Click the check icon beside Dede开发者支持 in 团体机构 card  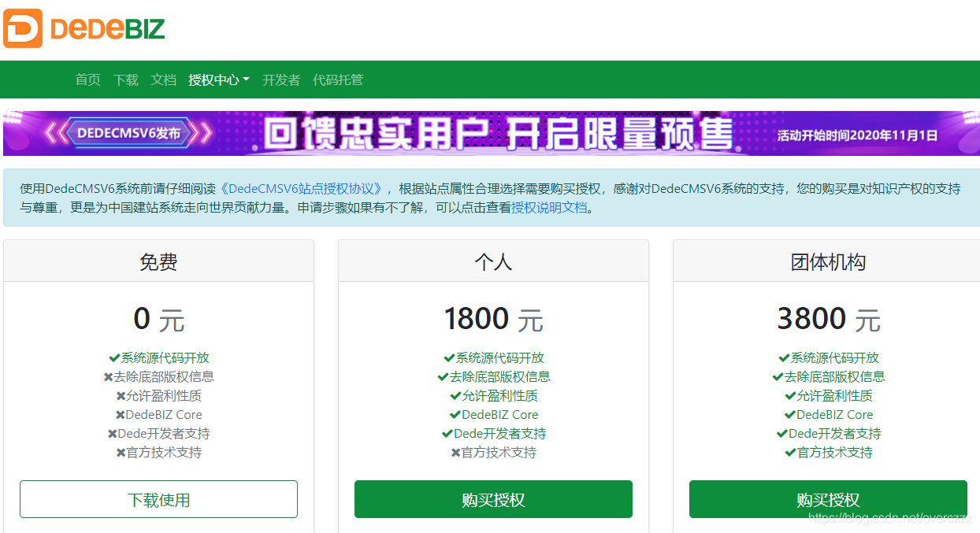[x=782, y=434]
